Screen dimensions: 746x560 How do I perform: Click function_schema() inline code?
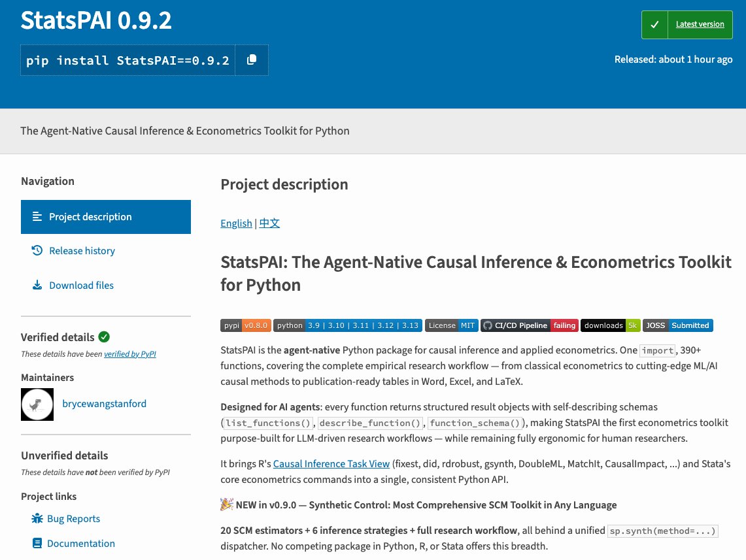pyautogui.click(x=475, y=423)
